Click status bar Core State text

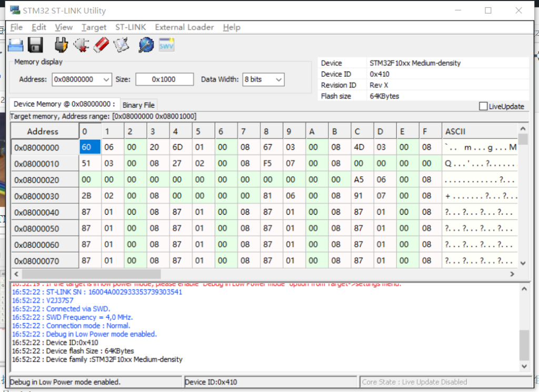click(415, 382)
